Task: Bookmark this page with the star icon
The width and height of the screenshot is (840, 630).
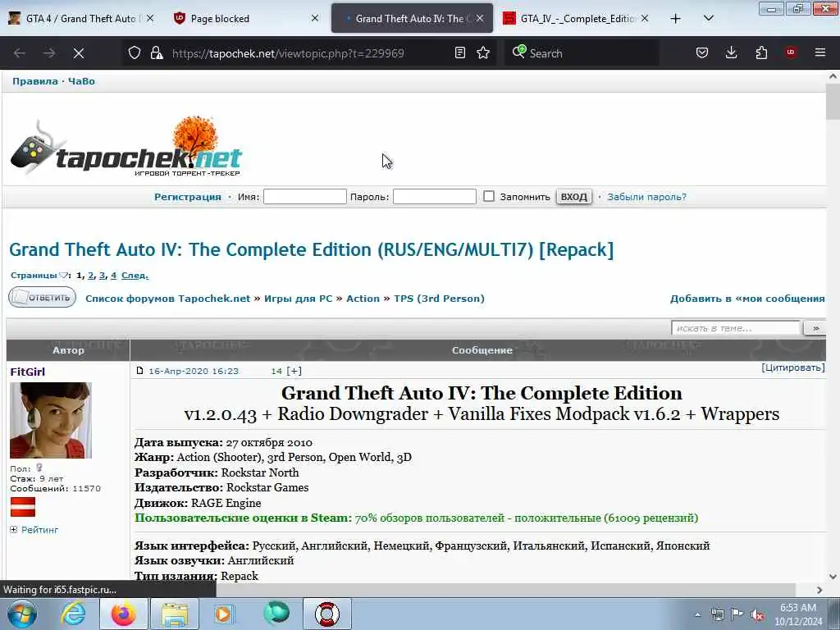Action: (x=483, y=52)
